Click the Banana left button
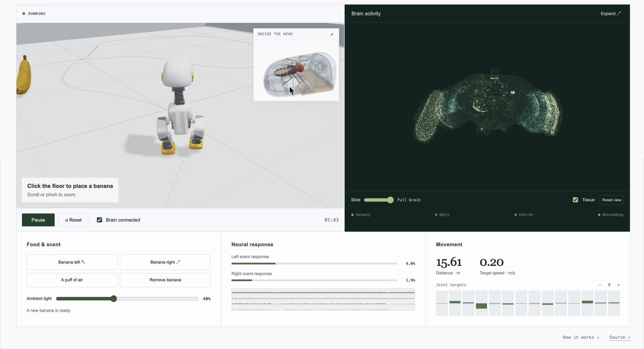Viewport: 644px width, 349px height. [x=72, y=262]
